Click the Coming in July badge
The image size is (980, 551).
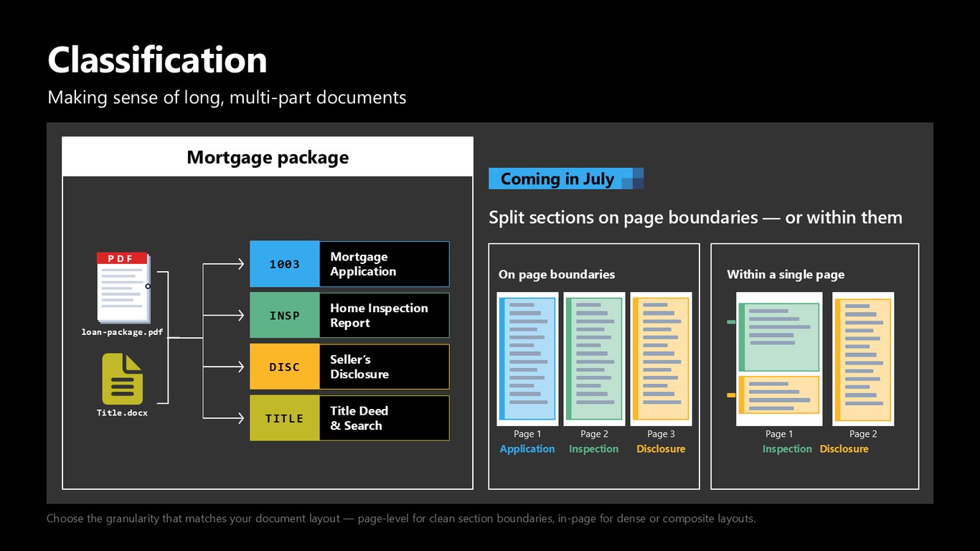pos(566,179)
